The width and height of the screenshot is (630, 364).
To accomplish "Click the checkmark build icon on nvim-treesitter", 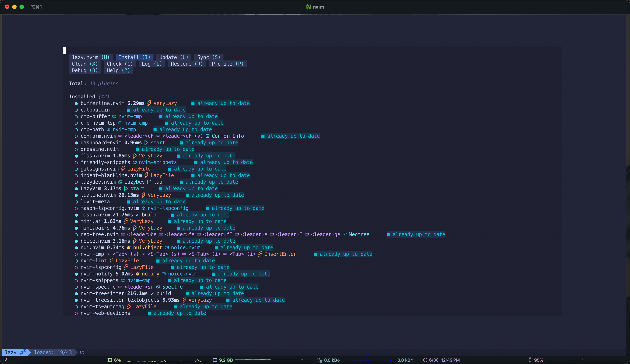I will click(152, 293).
